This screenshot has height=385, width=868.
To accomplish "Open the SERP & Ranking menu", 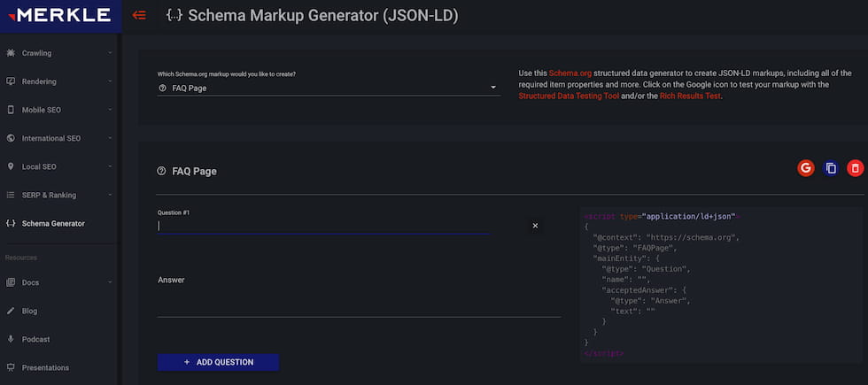I will click(58, 196).
